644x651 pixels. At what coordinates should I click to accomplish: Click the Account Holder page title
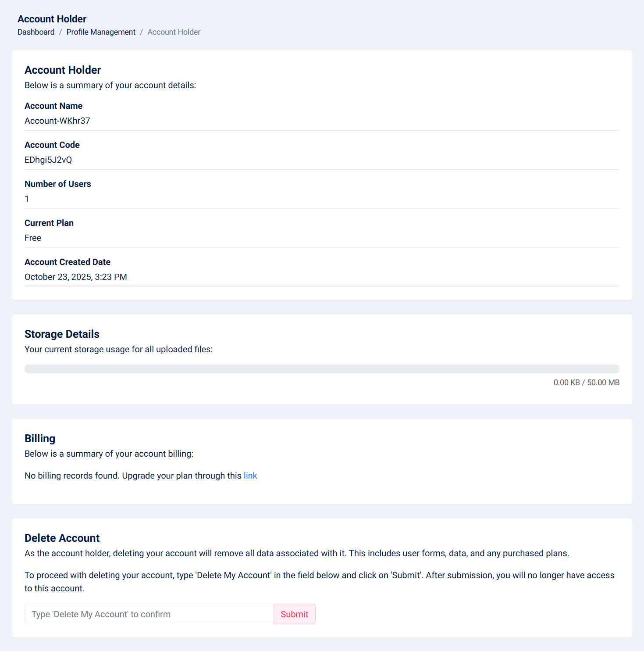52,19
